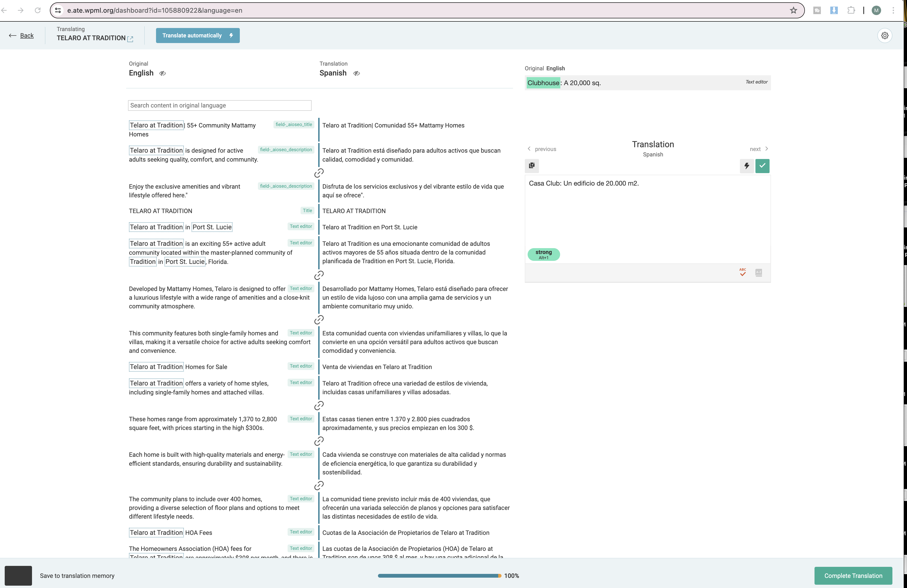Click the Complete Translation button

853,576
